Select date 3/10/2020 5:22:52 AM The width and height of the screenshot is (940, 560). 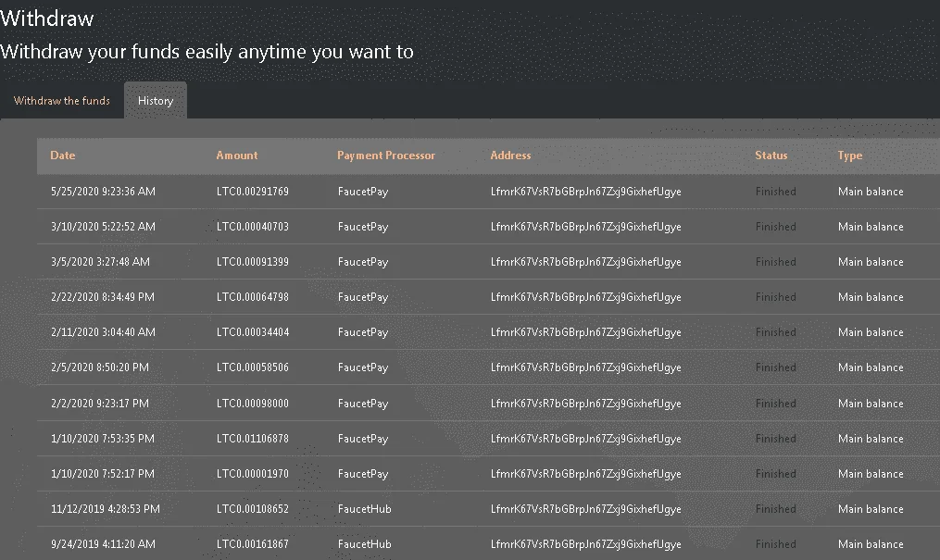103,227
